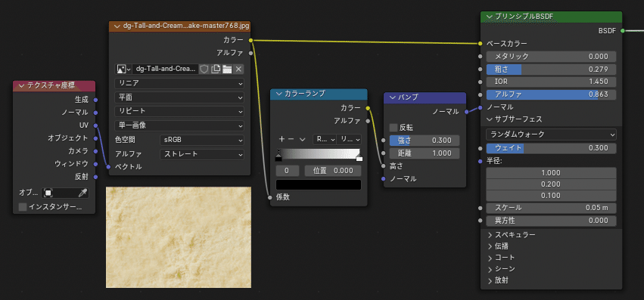Screen dimensions: 644x300
Task: Expand the 伝播 panel
Action: click(490, 246)
